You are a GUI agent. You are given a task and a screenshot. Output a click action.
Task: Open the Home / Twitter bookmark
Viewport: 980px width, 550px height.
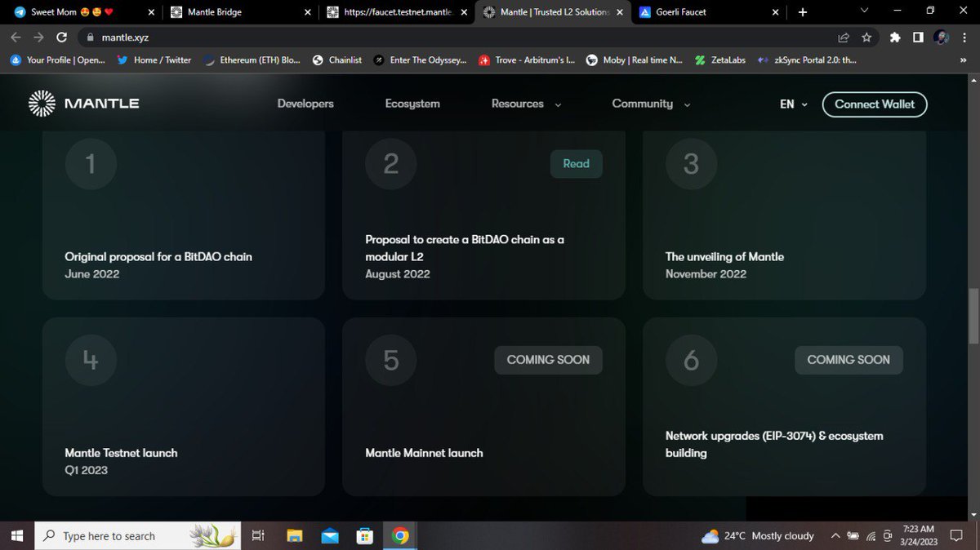click(x=154, y=60)
